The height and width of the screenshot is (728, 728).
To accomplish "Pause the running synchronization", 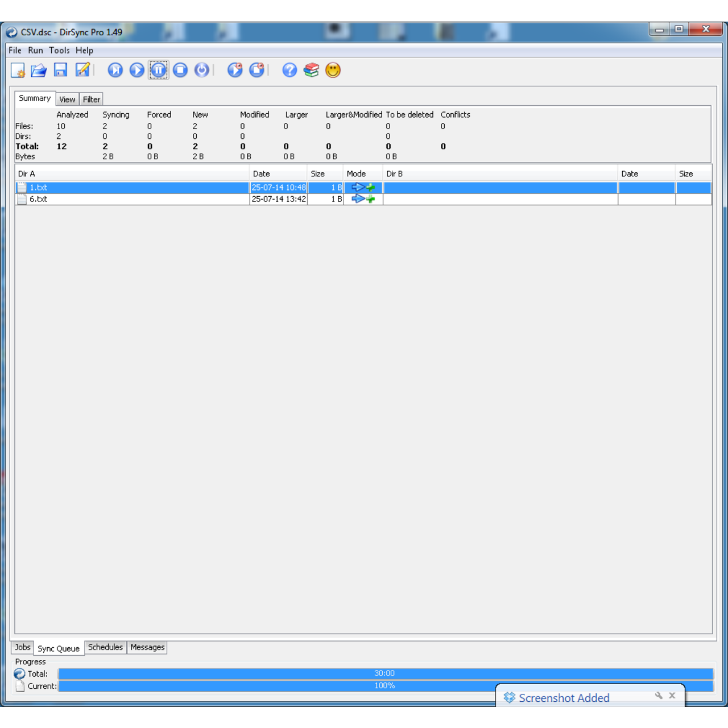I will pyautogui.click(x=158, y=70).
